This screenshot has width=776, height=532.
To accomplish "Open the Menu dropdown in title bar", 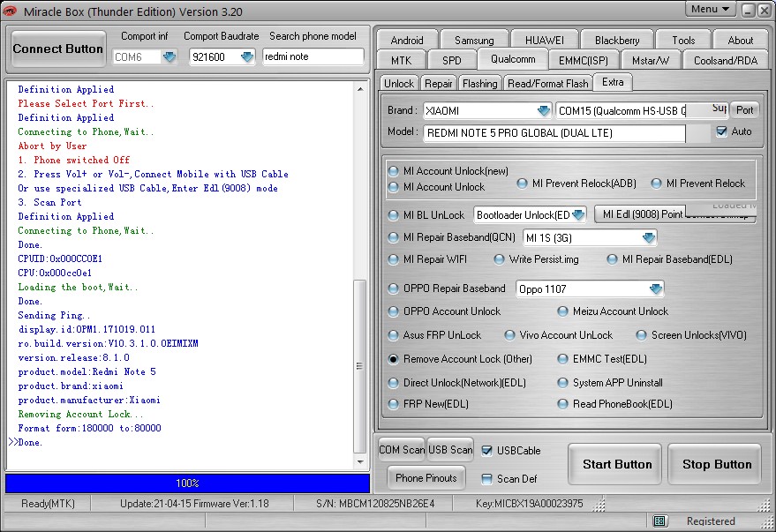I will pyautogui.click(x=710, y=10).
